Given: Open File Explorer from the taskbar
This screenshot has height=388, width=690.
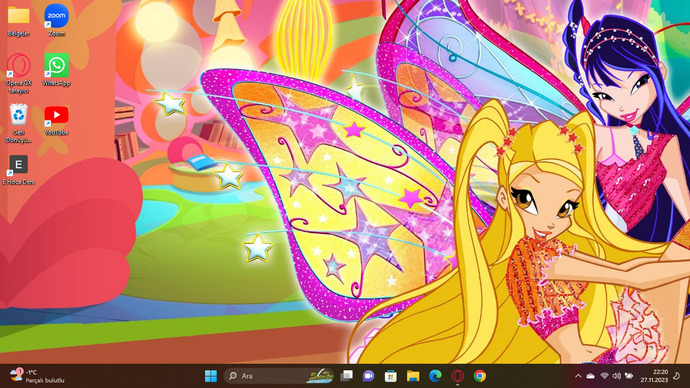Looking at the screenshot, I should tap(413, 376).
